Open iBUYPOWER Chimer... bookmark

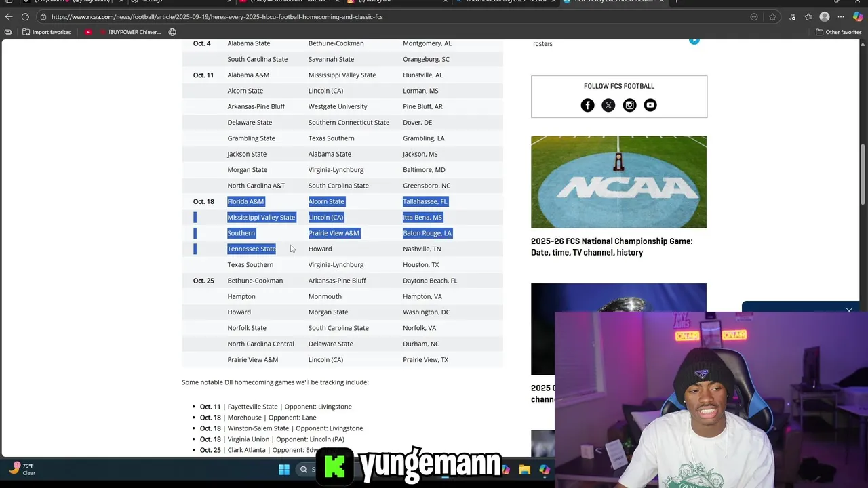pos(130,32)
